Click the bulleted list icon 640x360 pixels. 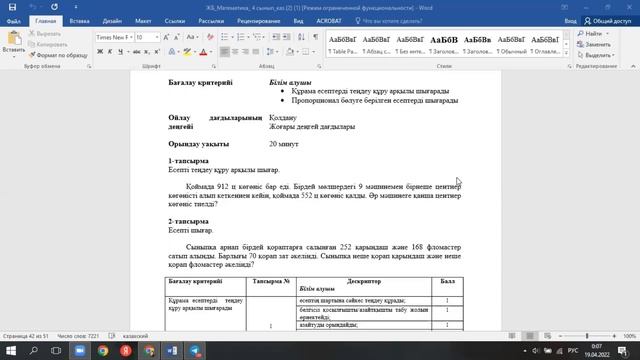tap(224, 37)
